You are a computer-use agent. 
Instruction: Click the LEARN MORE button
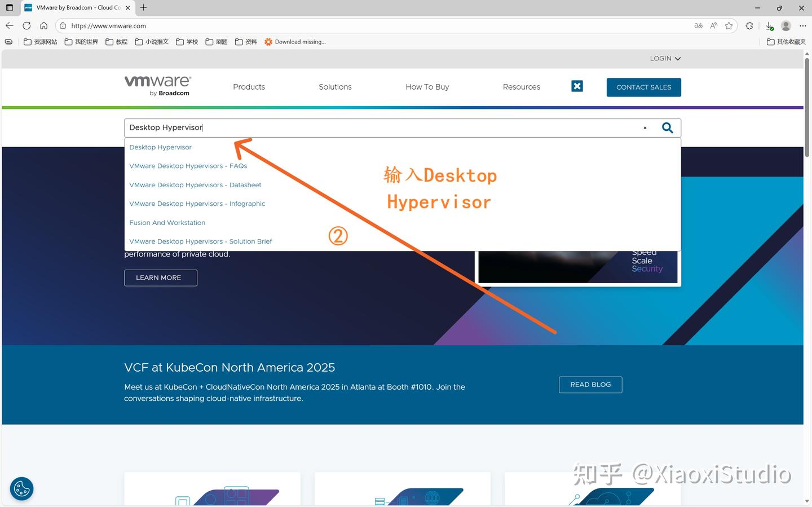click(x=161, y=278)
